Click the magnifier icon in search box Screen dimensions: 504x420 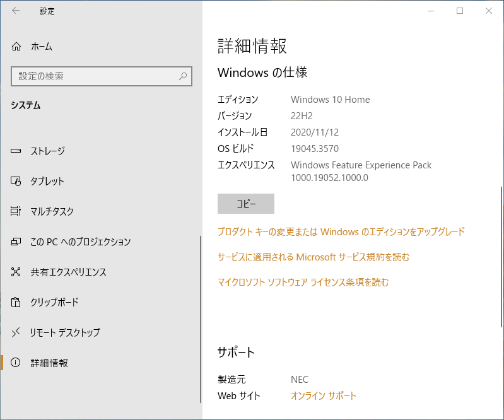coord(183,76)
